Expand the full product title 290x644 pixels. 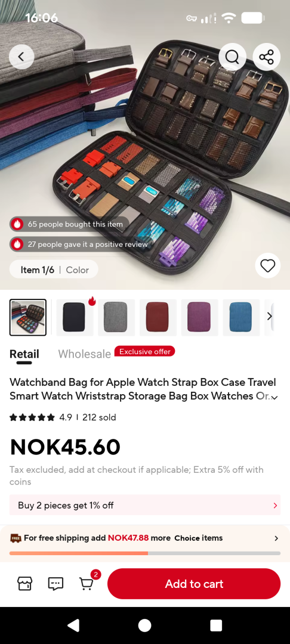[x=274, y=397]
